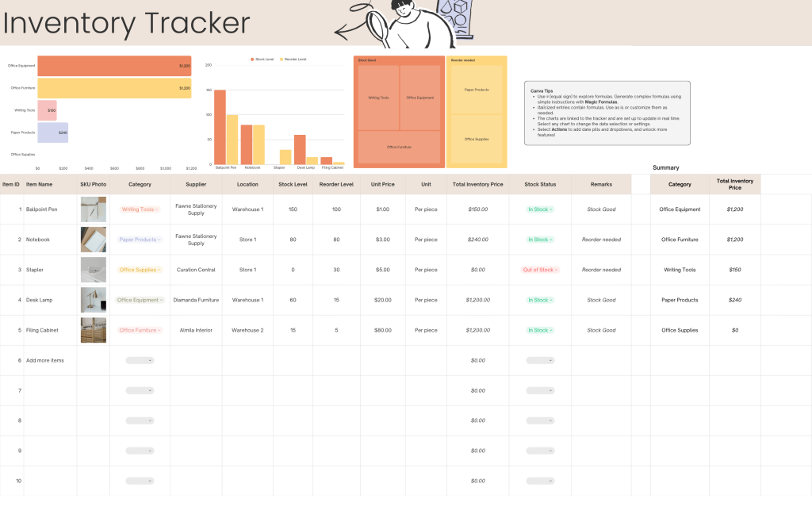Open the Out of Stock status dropdown
812x526 pixels.
[540, 270]
